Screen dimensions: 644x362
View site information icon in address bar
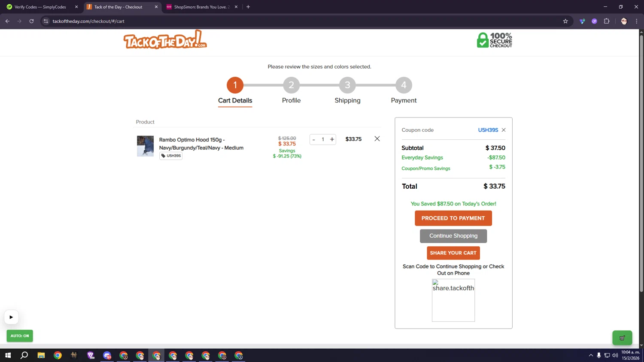[x=46, y=21]
